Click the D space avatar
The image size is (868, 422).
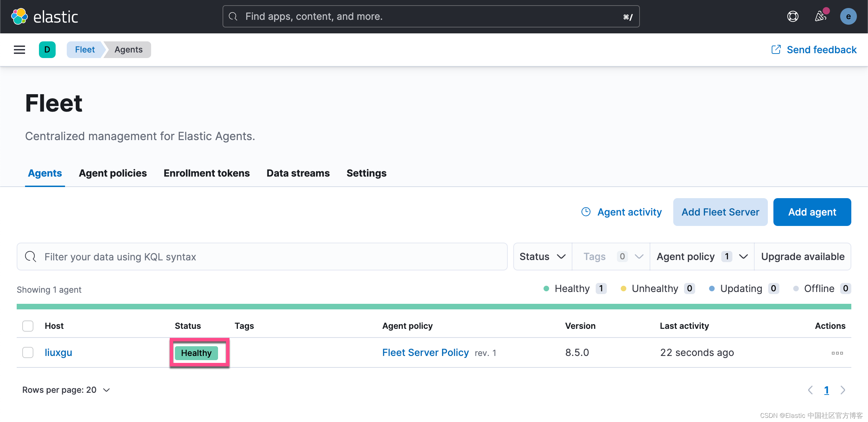point(47,50)
